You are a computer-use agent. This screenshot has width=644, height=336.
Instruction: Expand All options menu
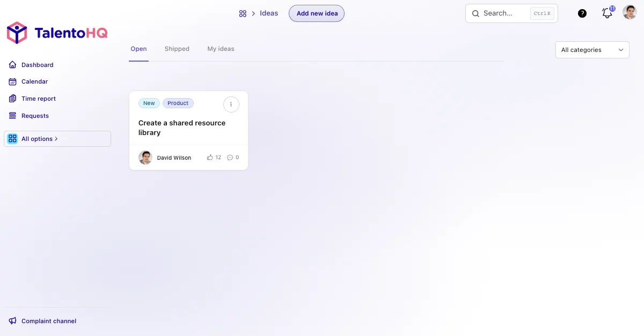(x=57, y=139)
